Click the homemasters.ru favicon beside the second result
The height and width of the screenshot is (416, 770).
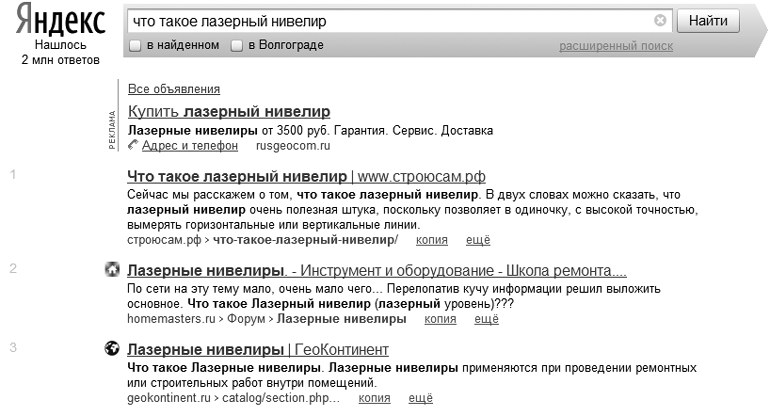[112, 270]
